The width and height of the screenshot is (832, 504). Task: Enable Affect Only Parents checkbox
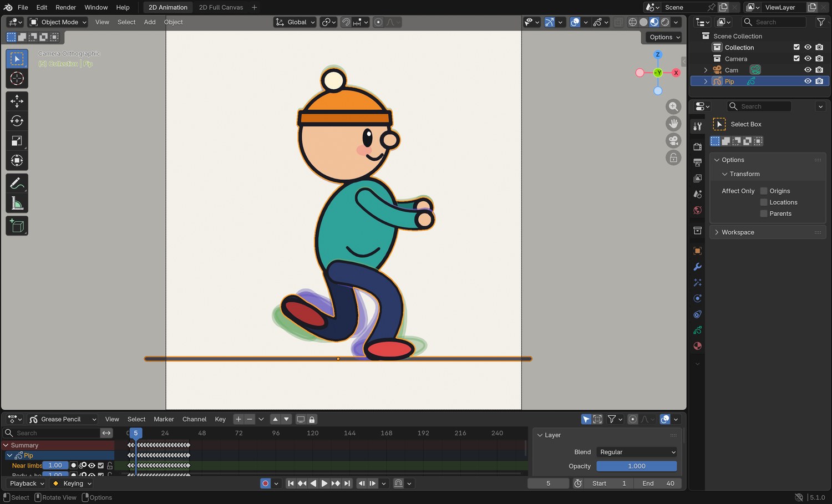(764, 213)
